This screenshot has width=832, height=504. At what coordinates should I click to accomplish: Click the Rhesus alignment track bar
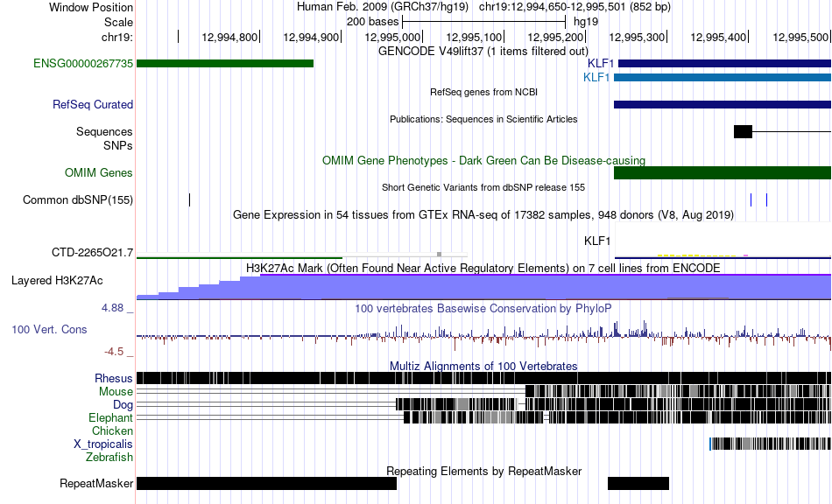[x=484, y=378]
